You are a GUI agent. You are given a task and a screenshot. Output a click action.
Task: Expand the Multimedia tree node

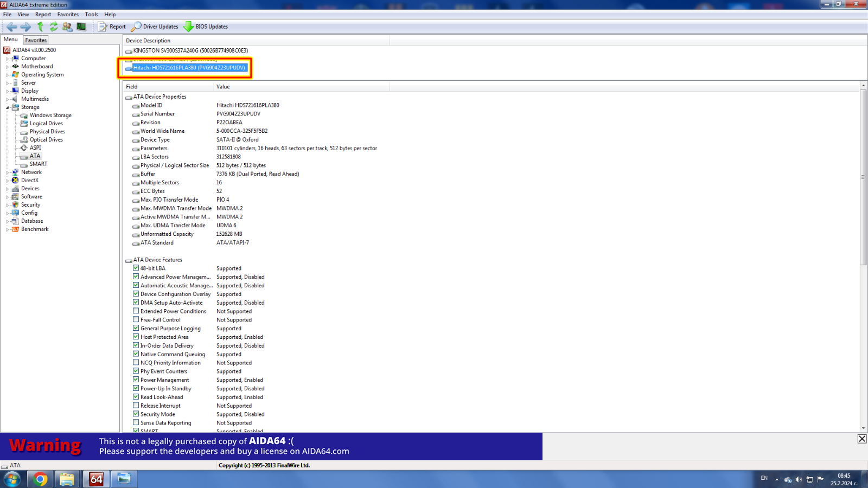[8, 99]
